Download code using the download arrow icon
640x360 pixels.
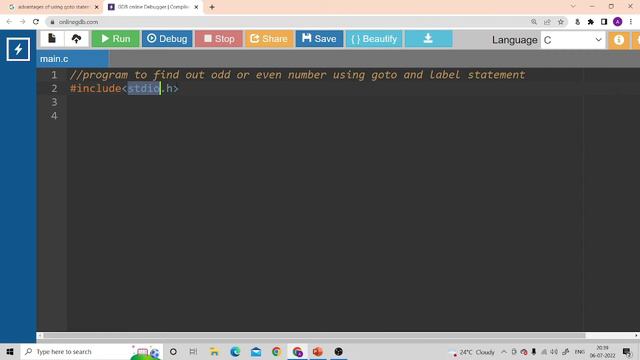click(428, 39)
